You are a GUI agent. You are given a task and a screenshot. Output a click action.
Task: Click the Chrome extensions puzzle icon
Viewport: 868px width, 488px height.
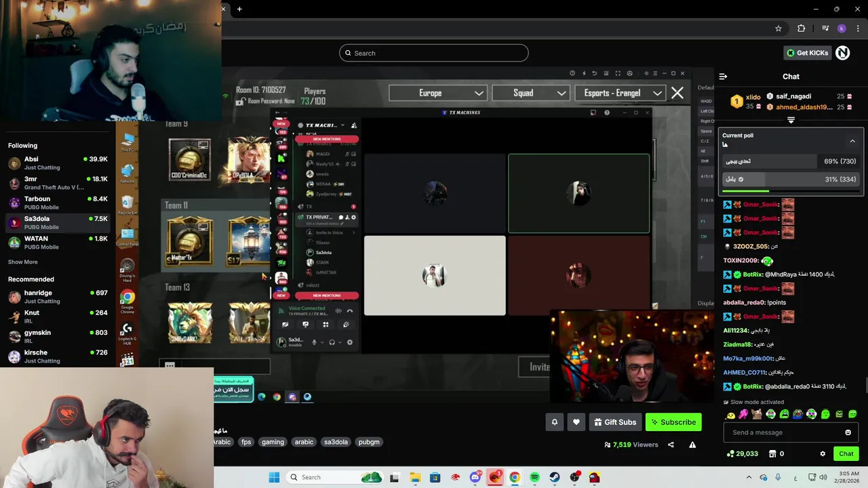point(801,28)
